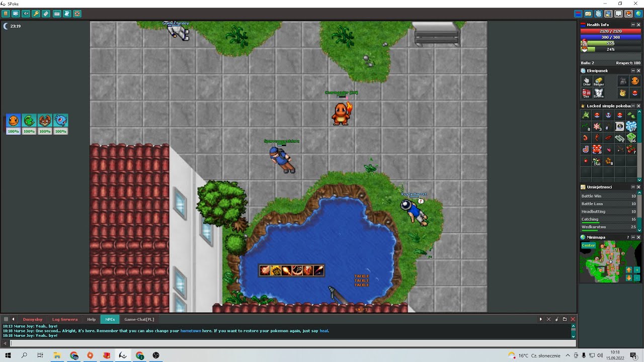Open the Windows Start menu
Viewport: 644px width, 362px height.
coord(8,355)
